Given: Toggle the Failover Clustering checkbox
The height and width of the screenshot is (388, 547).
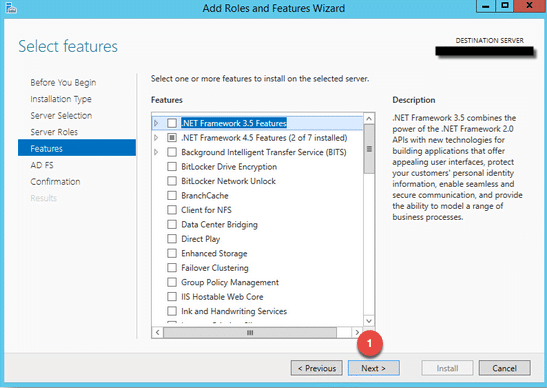Looking at the screenshot, I should (172, 268).
